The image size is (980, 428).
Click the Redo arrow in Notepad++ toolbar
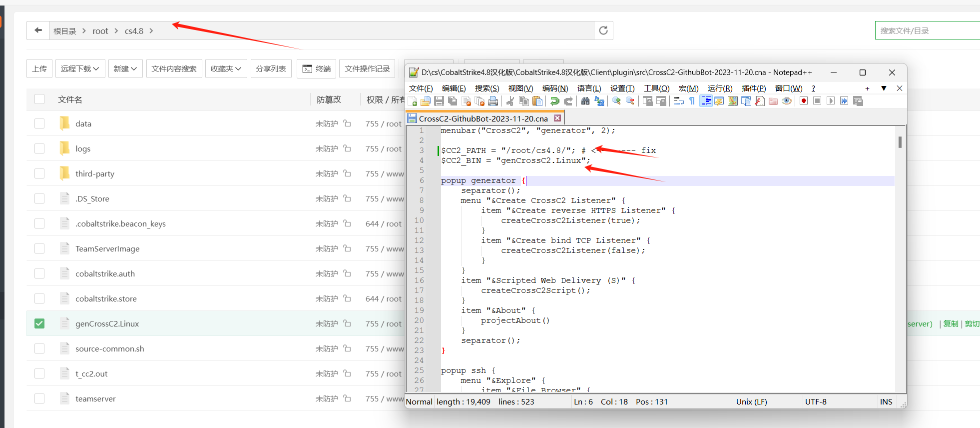point(568,101)
